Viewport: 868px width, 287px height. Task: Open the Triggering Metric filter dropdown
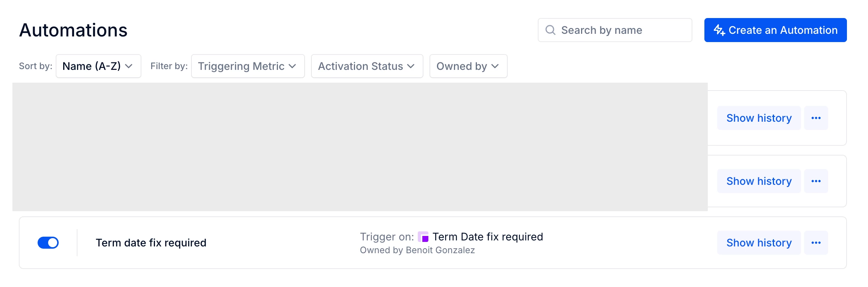[x=248, y=66]
